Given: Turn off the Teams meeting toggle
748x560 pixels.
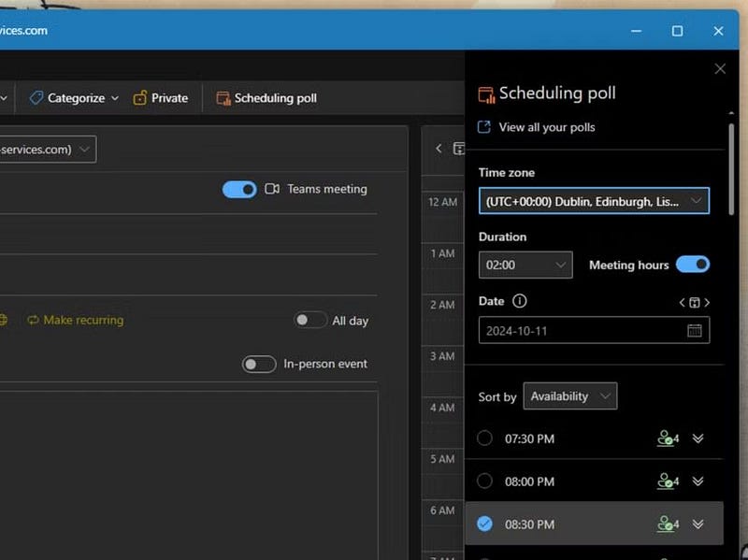Looking at the screenshot, I should (x=239, y=189).
